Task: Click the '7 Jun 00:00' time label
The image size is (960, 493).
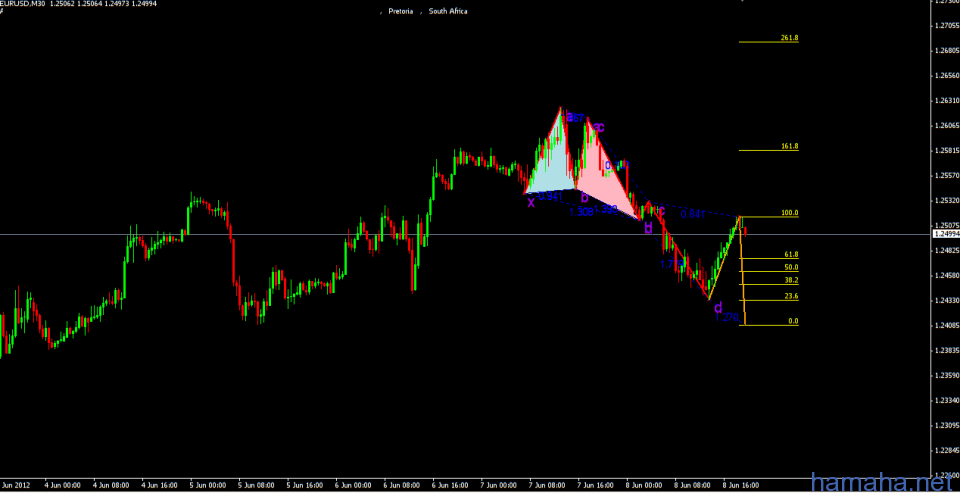Action: point(499,486)
